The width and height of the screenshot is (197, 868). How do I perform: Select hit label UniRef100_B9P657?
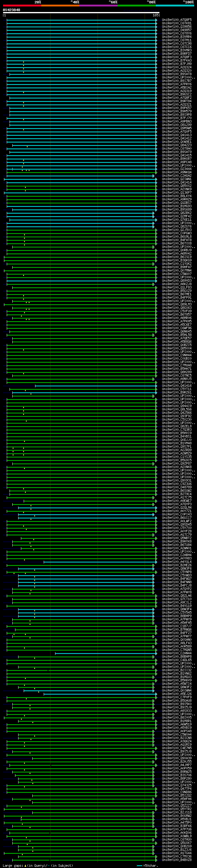pos(177,108)
